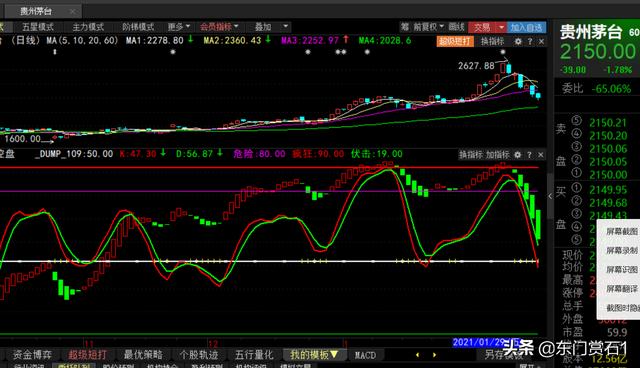Open sub-chart indicator settings gear
The height and width of the screenshot is (368, 640).
click(518, 155)
